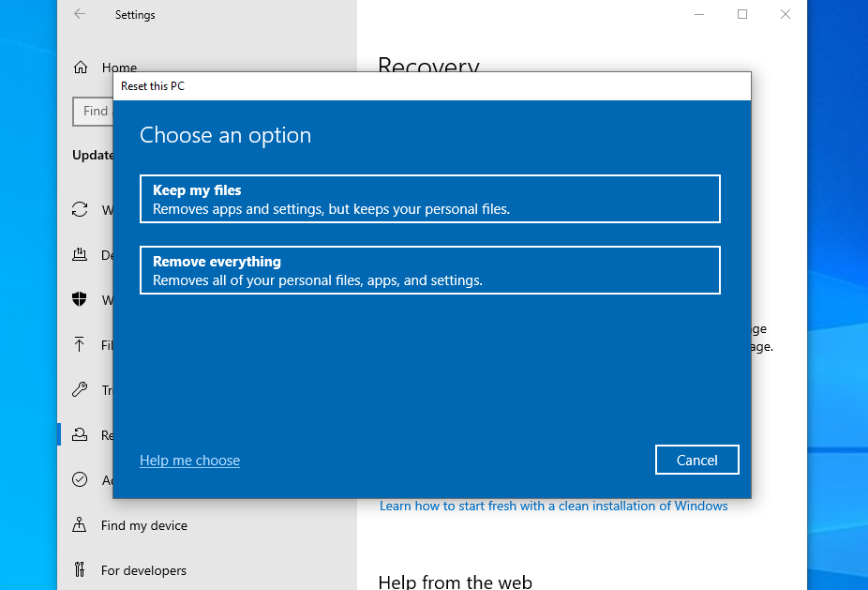The image size is (868, 590).
Task: Click the Backup upload-arrow icon
Action: (x=81, y=344)
